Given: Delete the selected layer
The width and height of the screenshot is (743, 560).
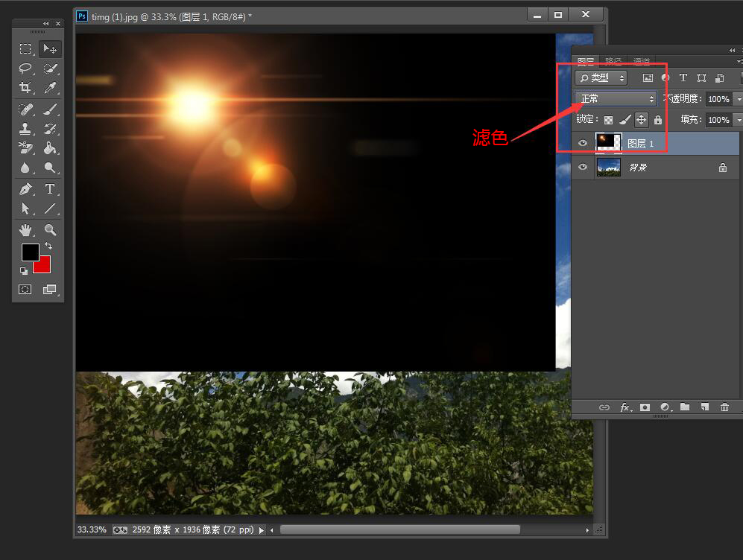Looking at the screenshot, I should pos(724,407).
